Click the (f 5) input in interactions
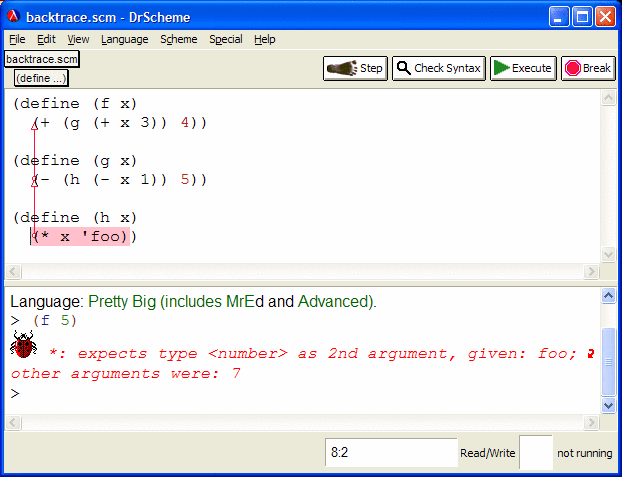Screen dimensions: 622x477 pyautogui.click(x=55, y=320)
